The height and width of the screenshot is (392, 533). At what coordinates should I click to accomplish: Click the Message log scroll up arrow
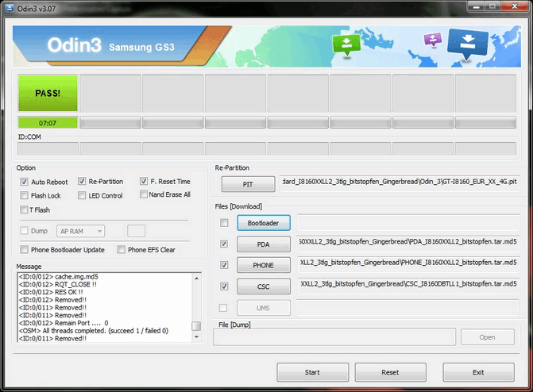coord(196,279)
